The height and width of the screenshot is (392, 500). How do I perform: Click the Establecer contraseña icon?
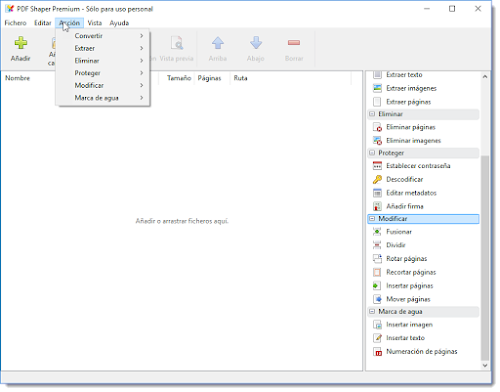point(377,166)
